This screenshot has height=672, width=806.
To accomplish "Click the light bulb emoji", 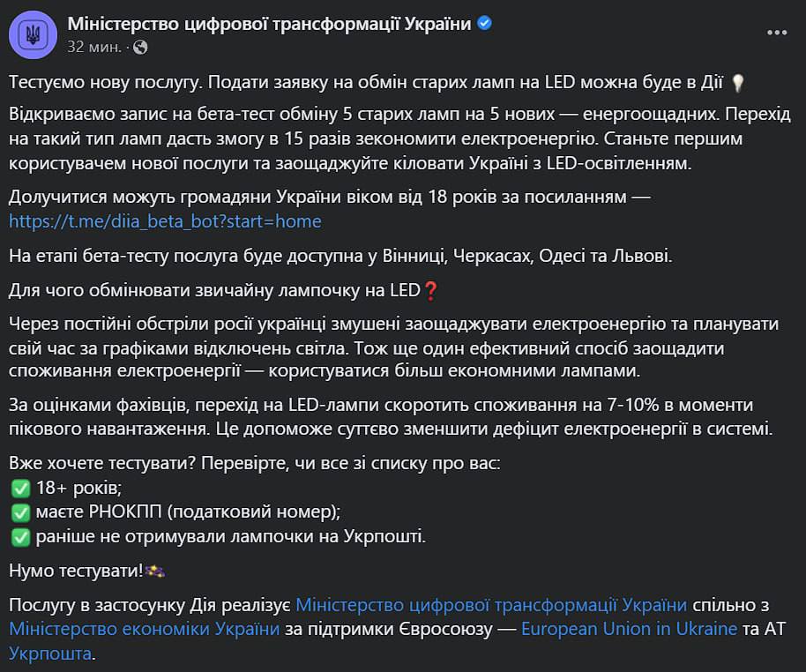I will (x=739, y=84).
